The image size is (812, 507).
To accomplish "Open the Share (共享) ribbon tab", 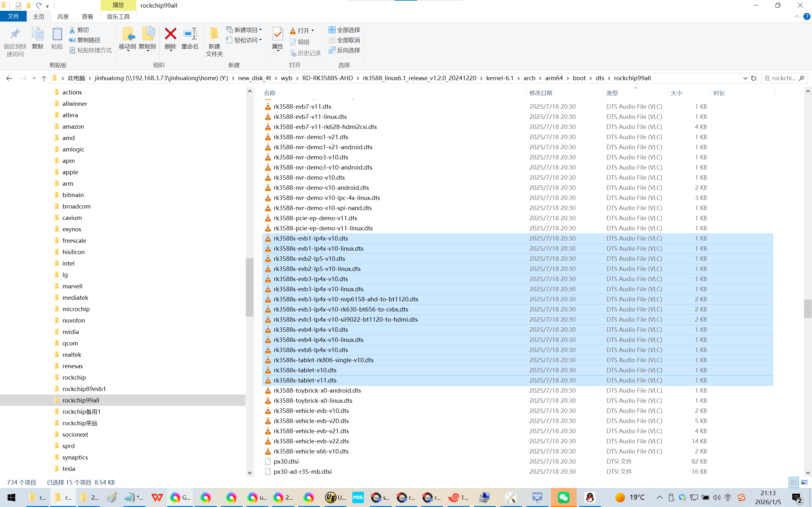I will coord(63,16).
